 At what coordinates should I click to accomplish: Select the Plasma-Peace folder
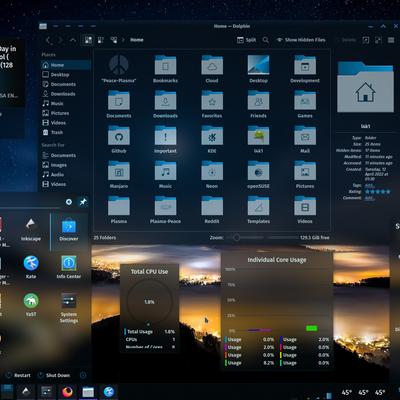coord(165,210)
